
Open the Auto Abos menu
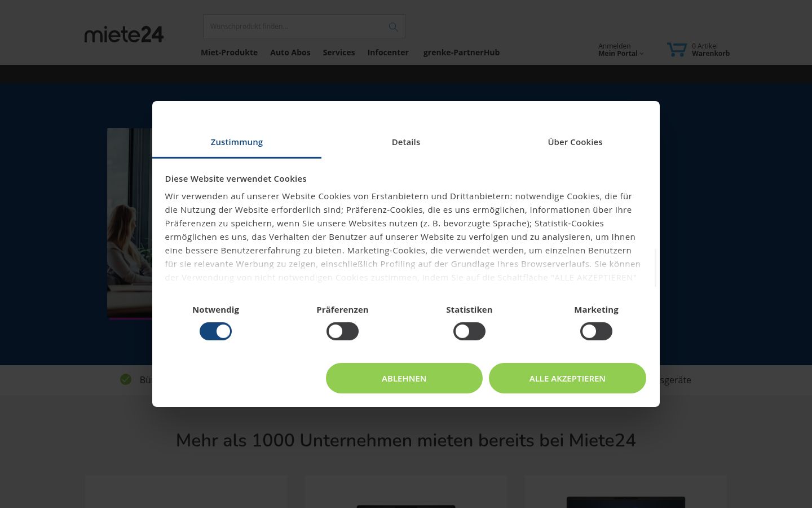click(290, 52)
